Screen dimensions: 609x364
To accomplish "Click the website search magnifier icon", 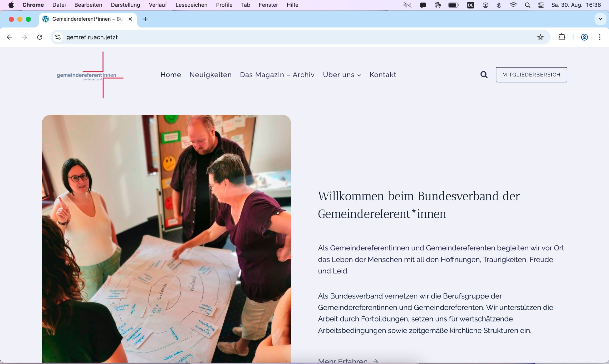I will click(x=484, y=75).
